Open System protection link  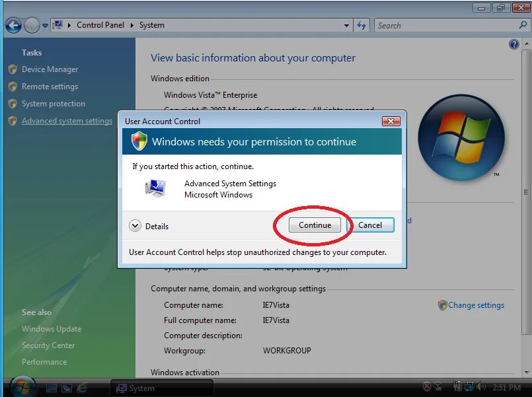point(54,104)
